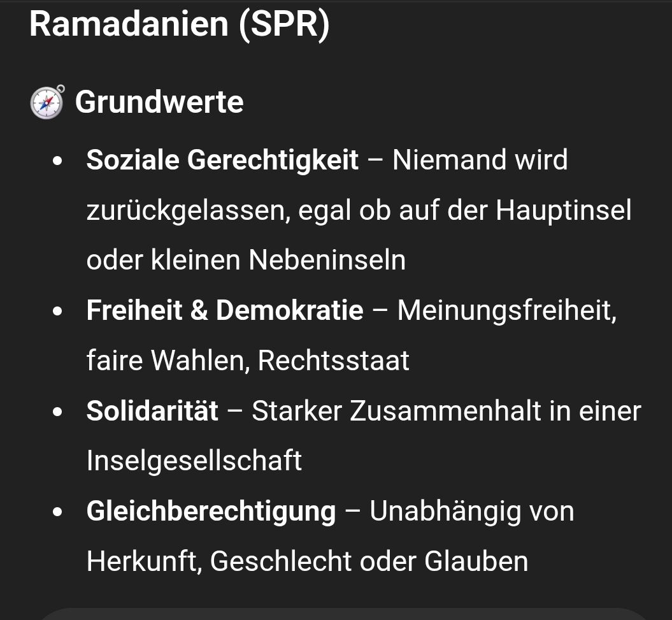Screen dimensions: 672x620
Task: Click the bullet before Freiheit & Demokratie
Action: (59, 312)
